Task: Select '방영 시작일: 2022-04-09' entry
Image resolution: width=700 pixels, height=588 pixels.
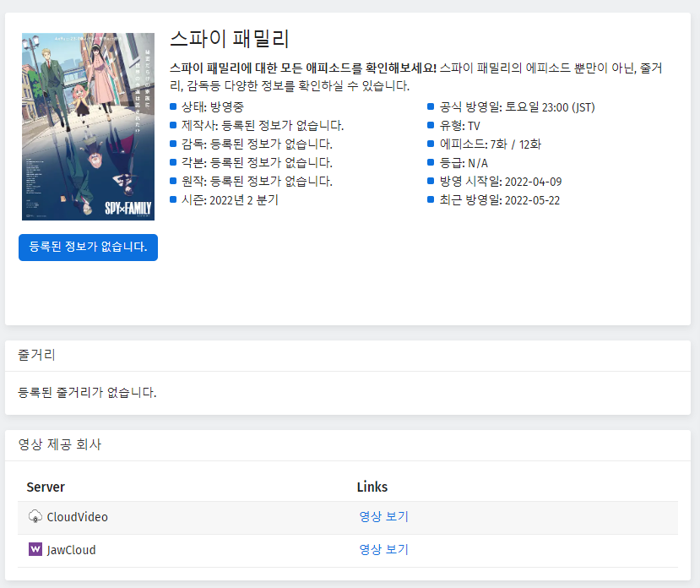Action: click(x=501, y=182)
